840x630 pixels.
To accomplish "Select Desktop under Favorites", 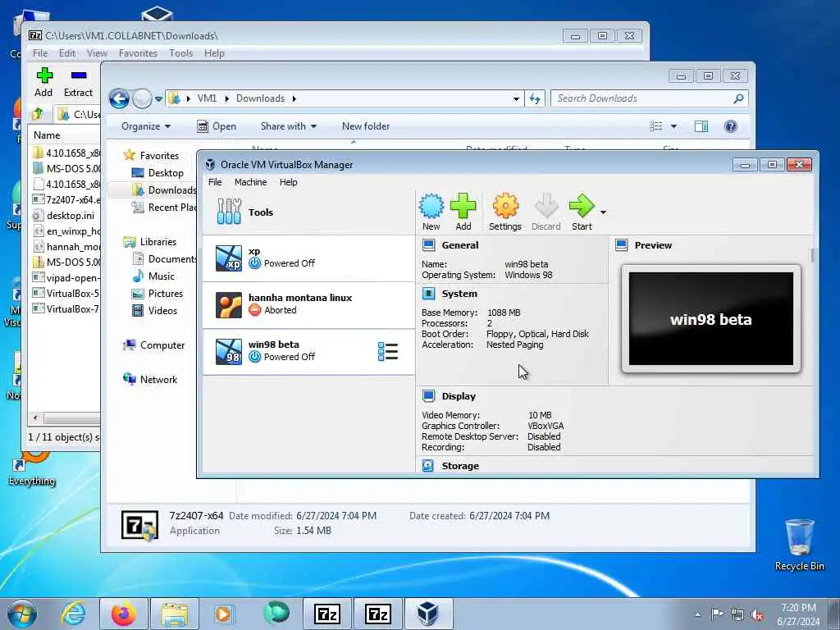I will 158,173.
